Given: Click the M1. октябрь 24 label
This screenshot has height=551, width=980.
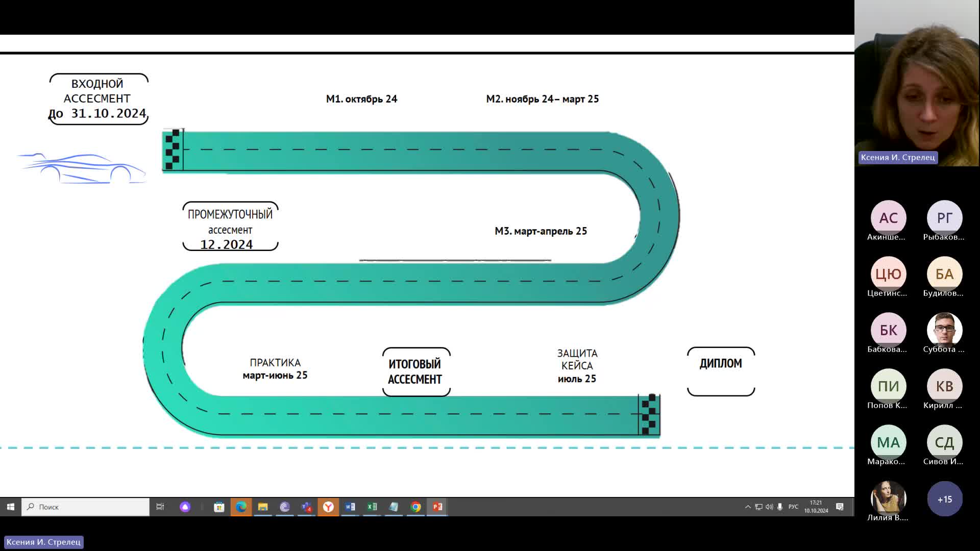Looking at the screenshot, I should [361, 99].
